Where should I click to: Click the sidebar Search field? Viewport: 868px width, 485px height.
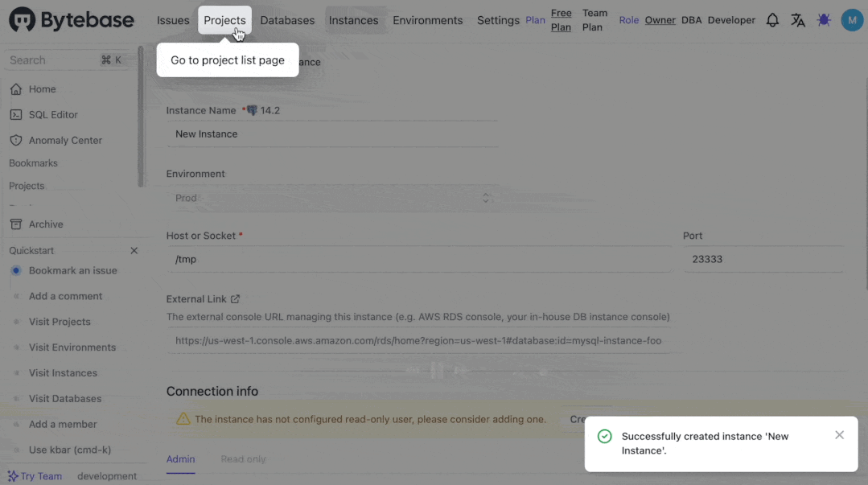(x=67, y=60)
